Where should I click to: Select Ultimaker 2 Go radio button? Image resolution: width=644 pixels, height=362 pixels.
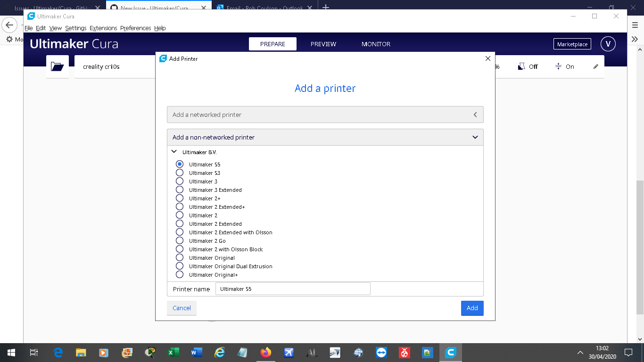180,240
